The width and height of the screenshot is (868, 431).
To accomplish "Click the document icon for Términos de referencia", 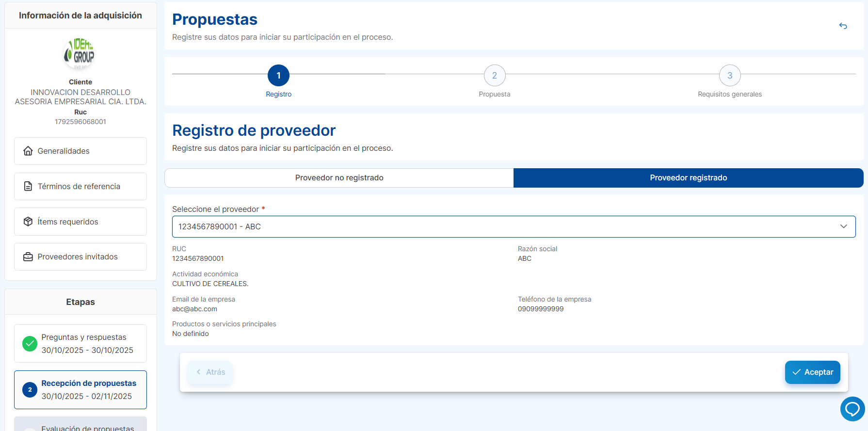I will (28, 186).
